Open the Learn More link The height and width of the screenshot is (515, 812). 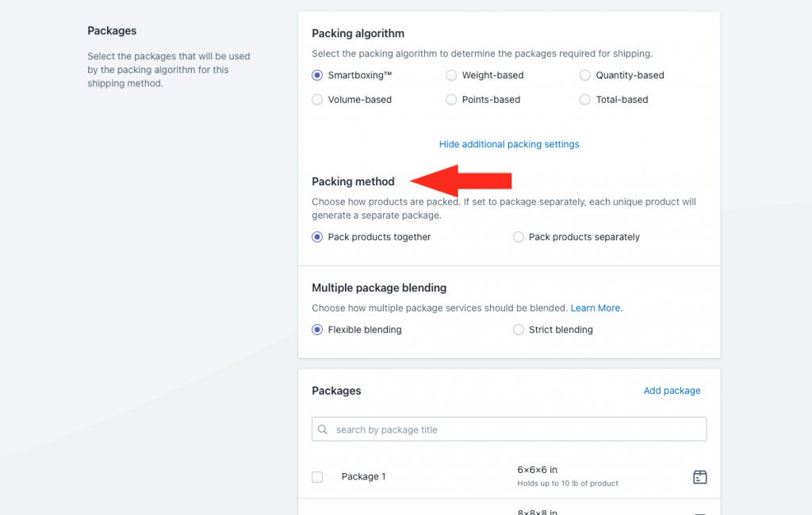click(x=596, y=308)
